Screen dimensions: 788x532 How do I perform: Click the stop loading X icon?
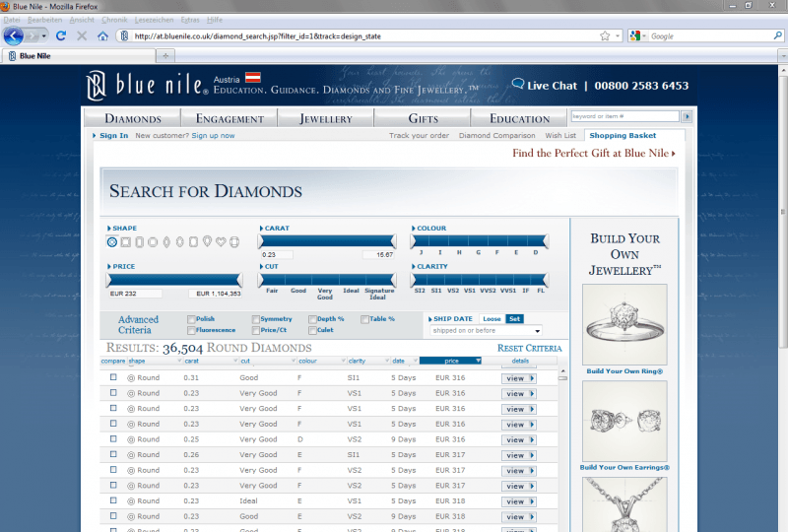point(82,36)
